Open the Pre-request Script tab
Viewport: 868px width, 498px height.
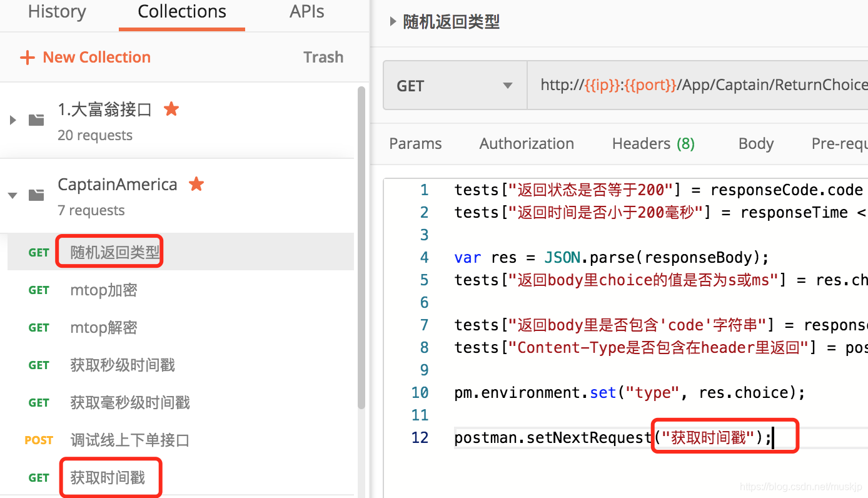click(x=839, y=144)
